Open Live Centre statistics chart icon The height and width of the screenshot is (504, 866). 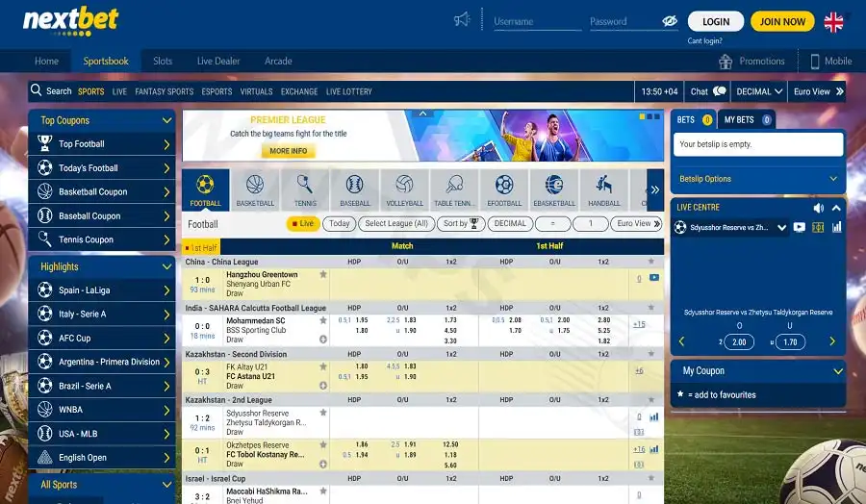pyautogui.click(x=837, y=227)
